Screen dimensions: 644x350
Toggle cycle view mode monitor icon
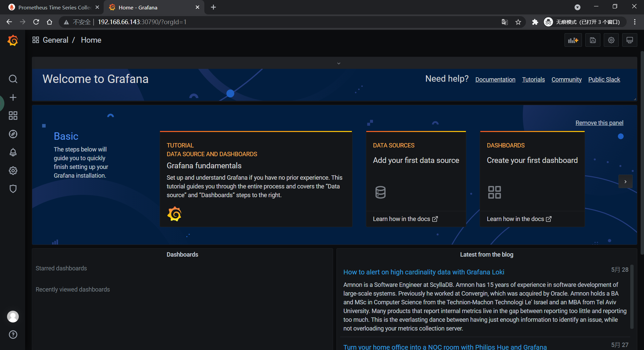(630, 40)
